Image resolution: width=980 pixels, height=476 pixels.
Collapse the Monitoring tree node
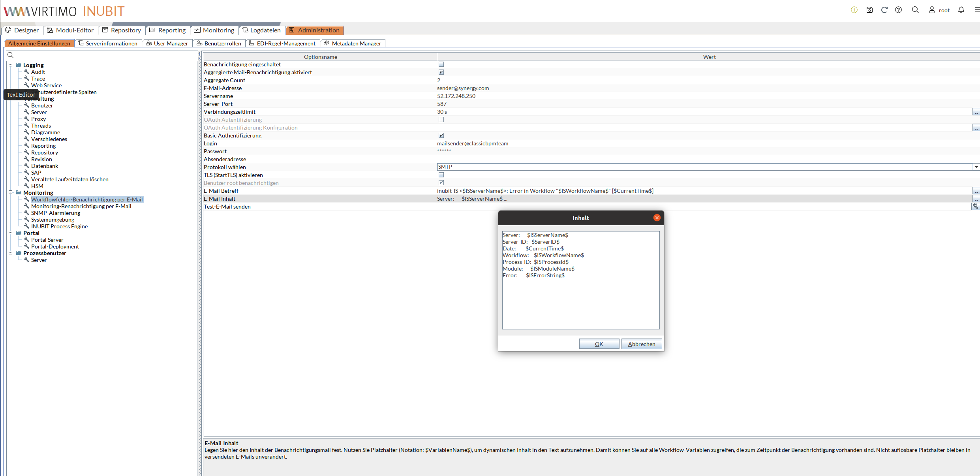tap(10, 192)
